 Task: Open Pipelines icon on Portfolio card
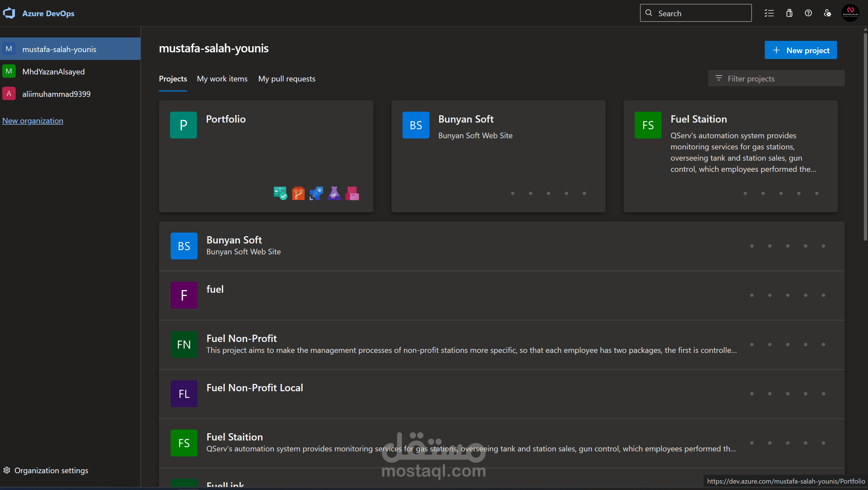point(316,193)
